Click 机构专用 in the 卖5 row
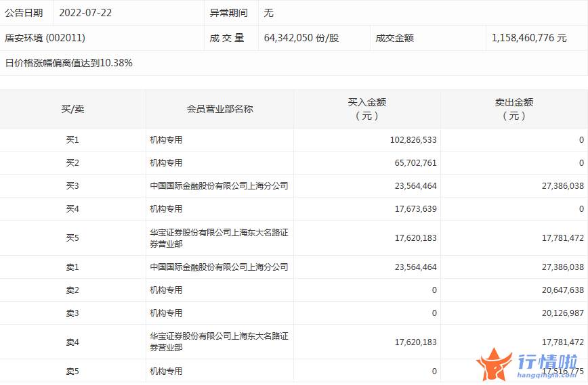Screen dimensions: 588x385 tap(166, 371)
